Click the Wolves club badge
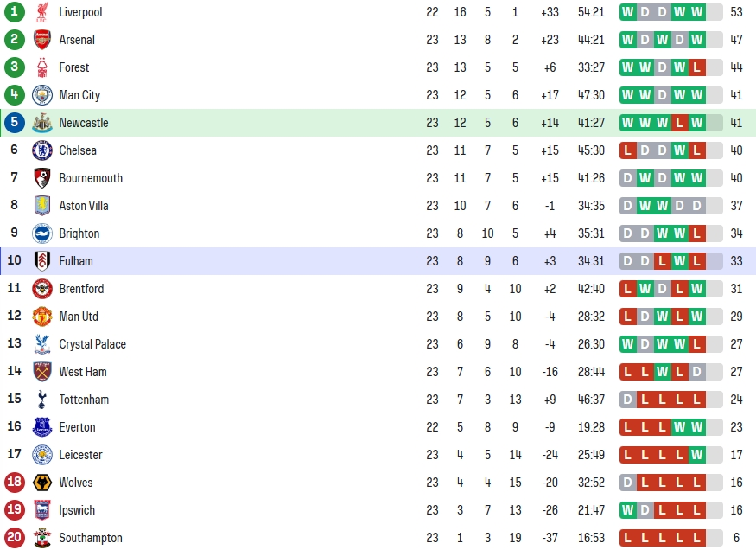Screen dimensions: 756x550 (x=42, y=483)
